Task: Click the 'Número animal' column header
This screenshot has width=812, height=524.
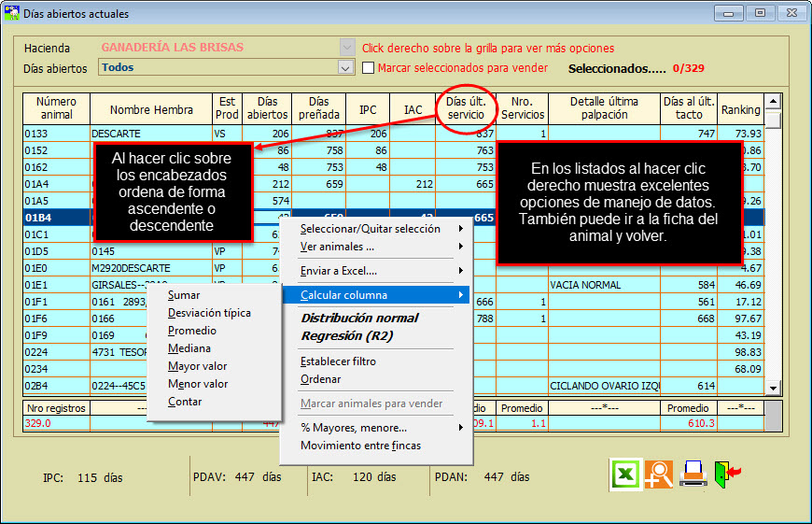Action: pos(56,109)
